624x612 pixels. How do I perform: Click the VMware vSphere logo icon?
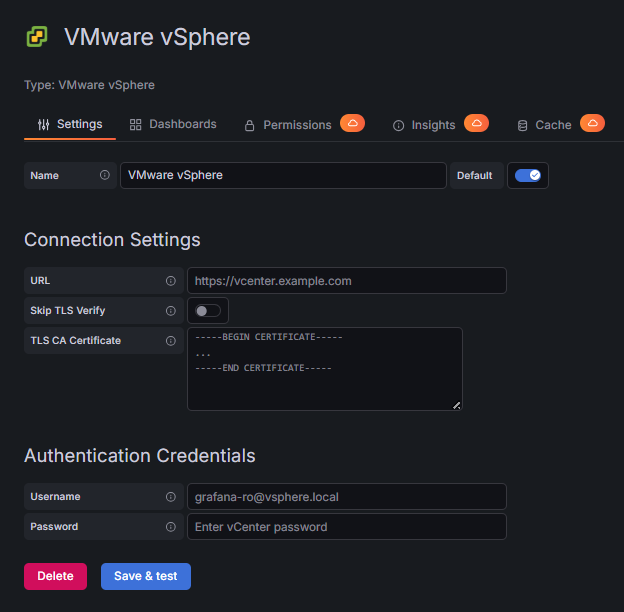click(37, 37)
